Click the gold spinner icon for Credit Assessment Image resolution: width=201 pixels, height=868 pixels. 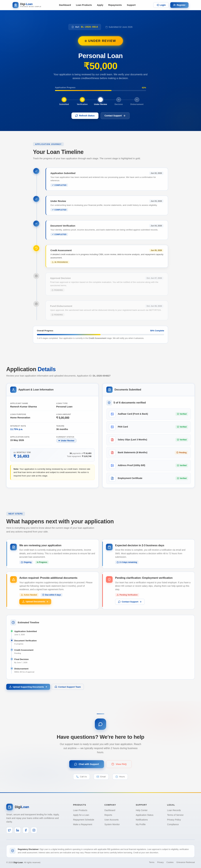point(36,248)
